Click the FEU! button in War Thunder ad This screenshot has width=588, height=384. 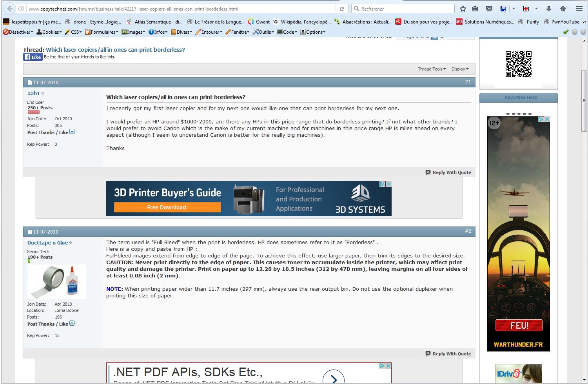pyautogui.click(x=519, y=325)
